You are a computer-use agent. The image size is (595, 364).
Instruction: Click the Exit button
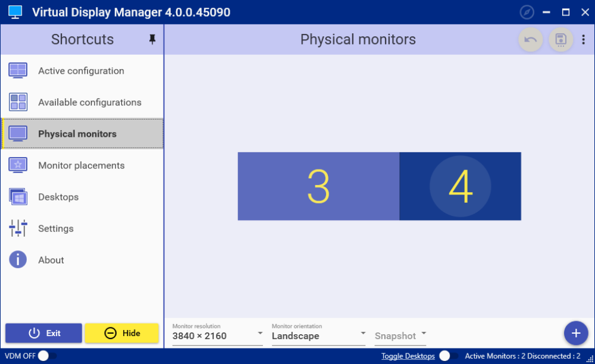[43, 333]
